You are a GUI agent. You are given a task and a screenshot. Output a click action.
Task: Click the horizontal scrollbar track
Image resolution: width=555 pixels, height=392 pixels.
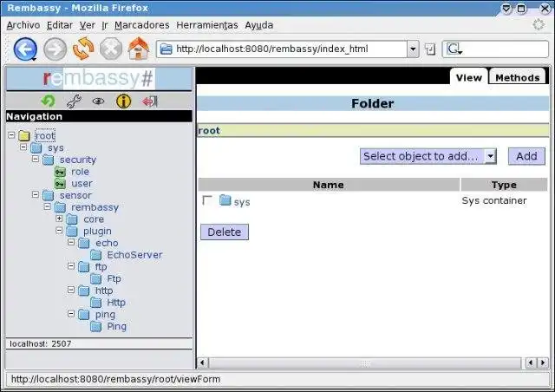[x=365, y=363]
